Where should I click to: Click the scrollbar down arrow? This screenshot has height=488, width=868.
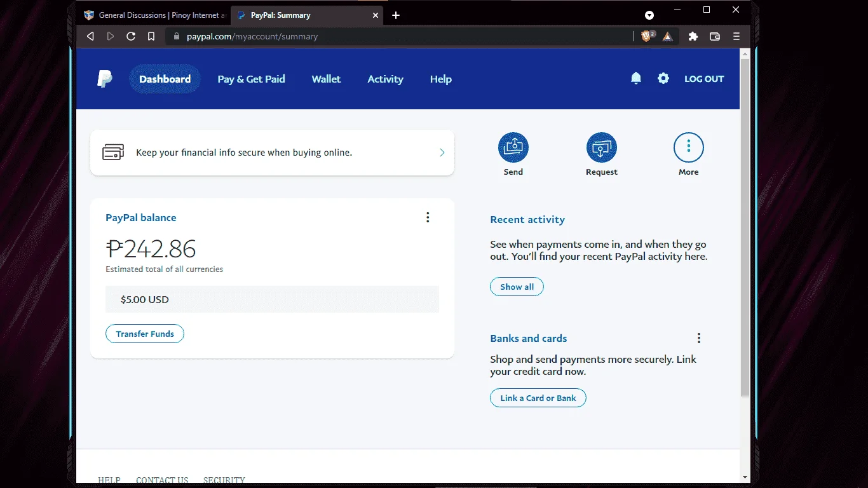coord(745,477)
